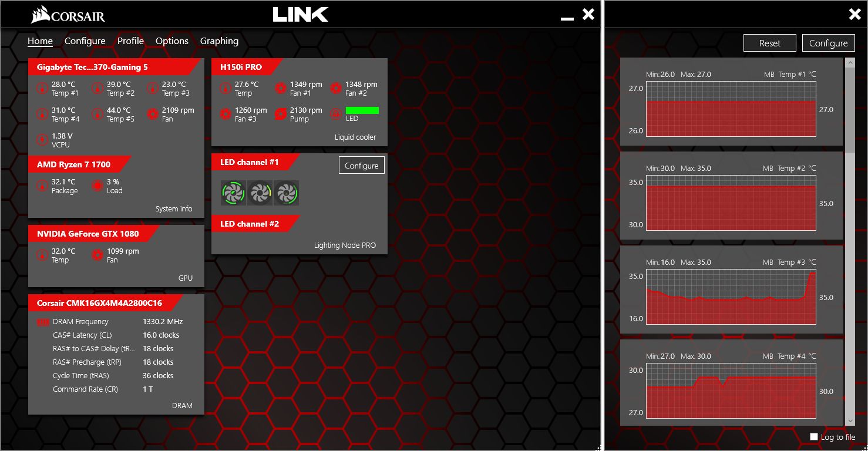
Task: Click the GTX 1080 temperature icon
Action: [x=42, y=255]
